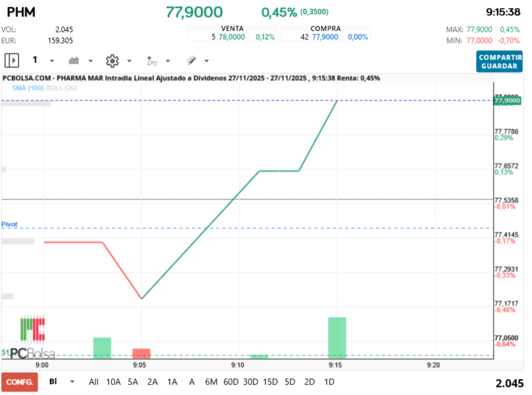Select the drawing pencil tool icon
Viewport: 532px width, 395px height.
(x=191, y=60)
